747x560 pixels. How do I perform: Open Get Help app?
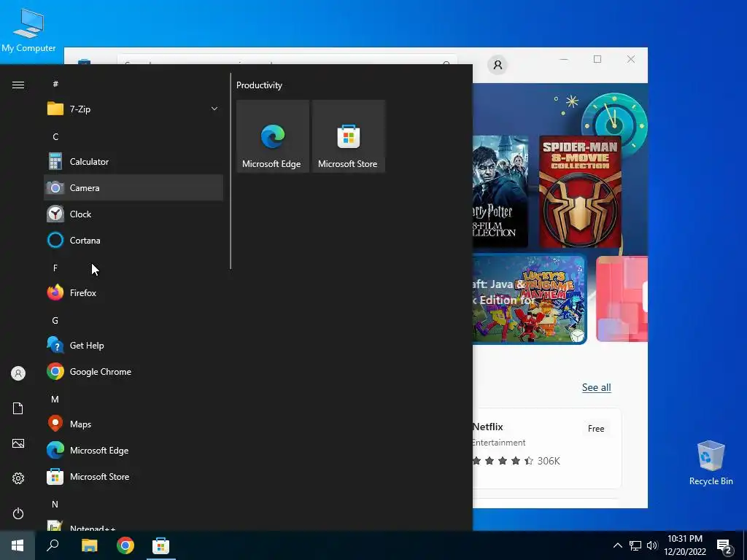pyautogui.click(x=133, y=345)
